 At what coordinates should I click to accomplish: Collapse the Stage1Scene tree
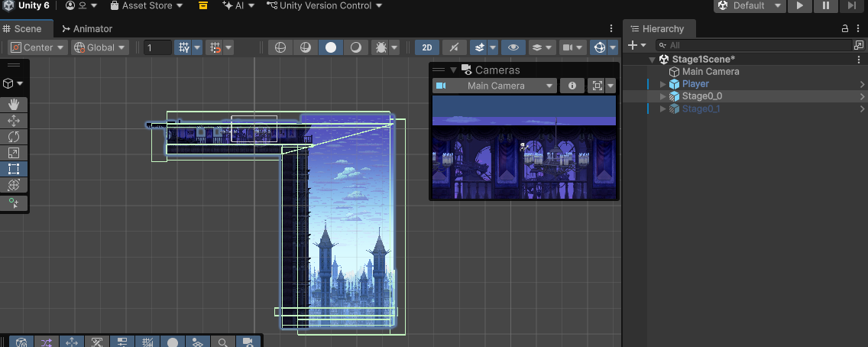point(652,60)
